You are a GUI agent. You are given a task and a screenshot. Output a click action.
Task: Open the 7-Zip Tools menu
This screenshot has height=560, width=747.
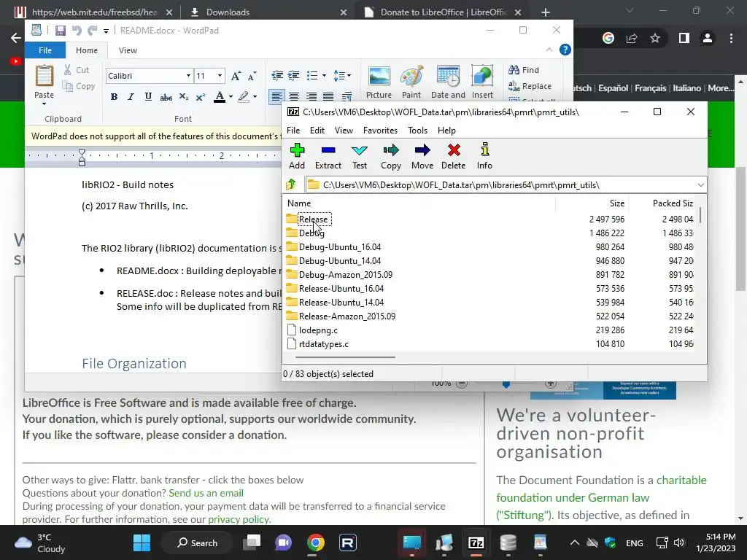click(417, 131)
